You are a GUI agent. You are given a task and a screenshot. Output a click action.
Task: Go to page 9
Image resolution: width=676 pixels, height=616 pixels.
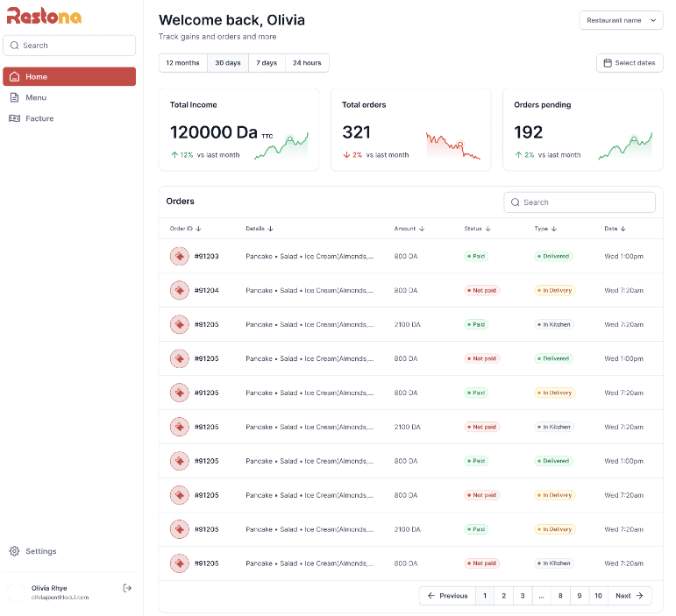point(580,596)
